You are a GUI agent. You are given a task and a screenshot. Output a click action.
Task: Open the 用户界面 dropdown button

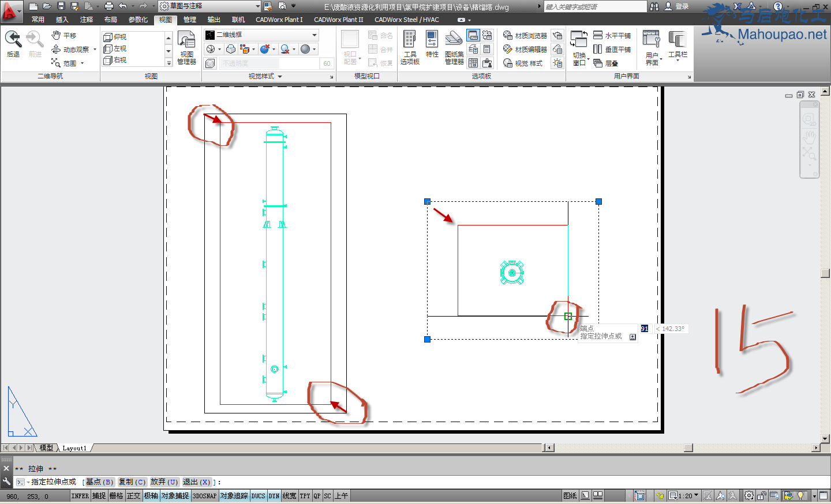click(652, 48)
